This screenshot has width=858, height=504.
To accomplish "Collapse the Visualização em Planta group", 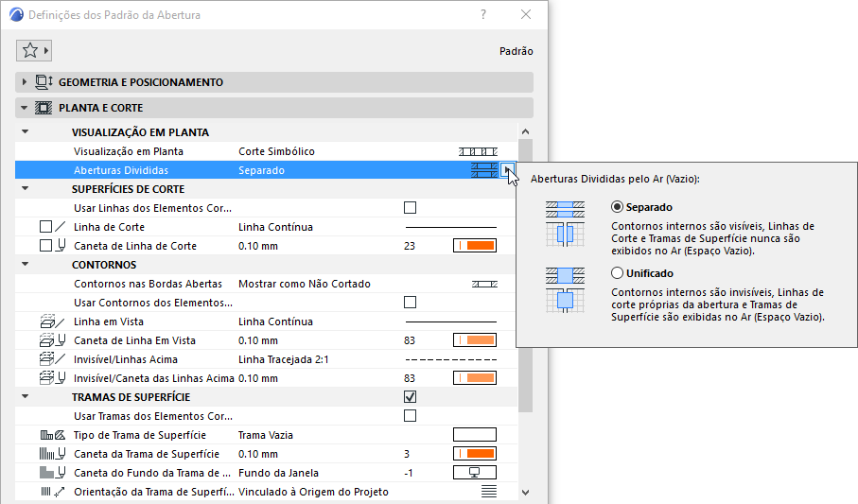I will click(x=26, y=131).
